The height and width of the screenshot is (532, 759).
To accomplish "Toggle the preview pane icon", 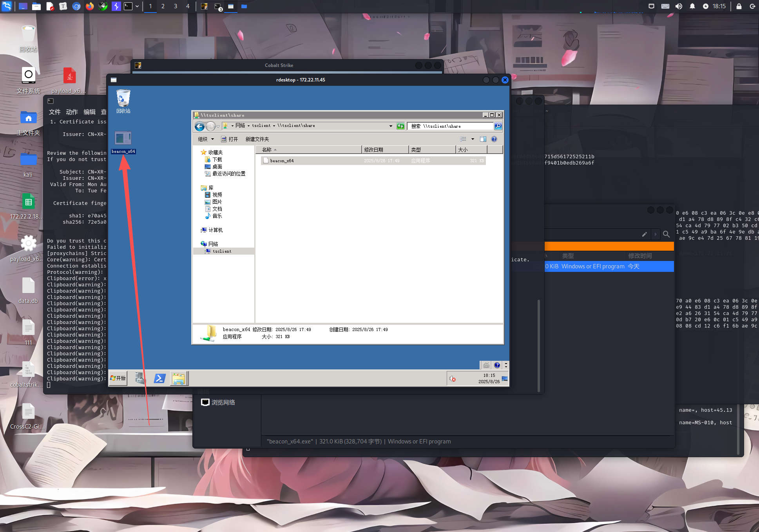I will [483, 139].
